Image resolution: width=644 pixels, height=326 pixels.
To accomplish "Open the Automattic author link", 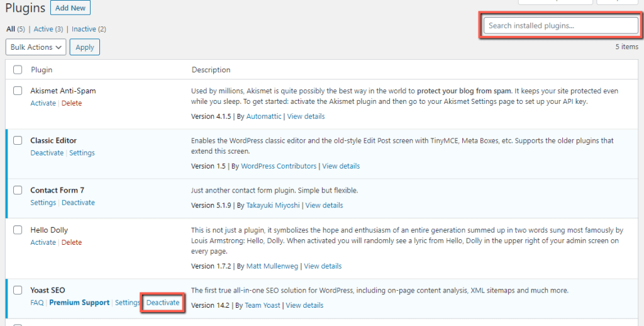I will point(264,116).
